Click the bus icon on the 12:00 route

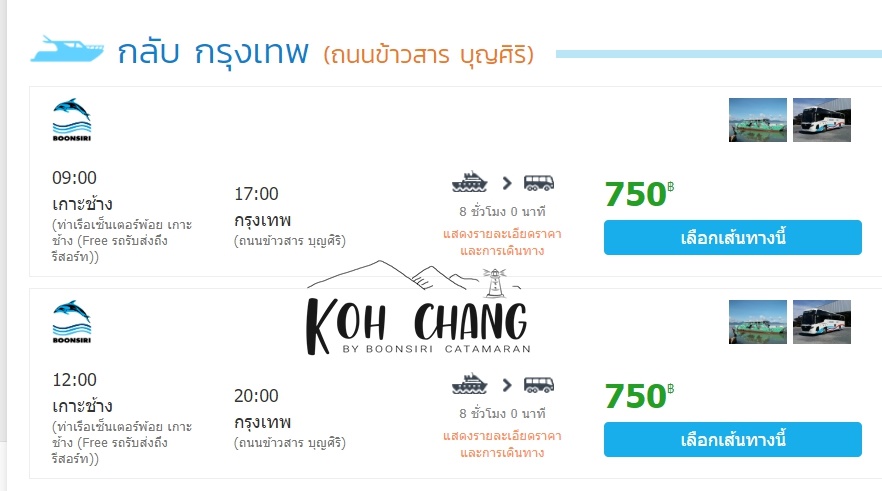coord(539,384)
